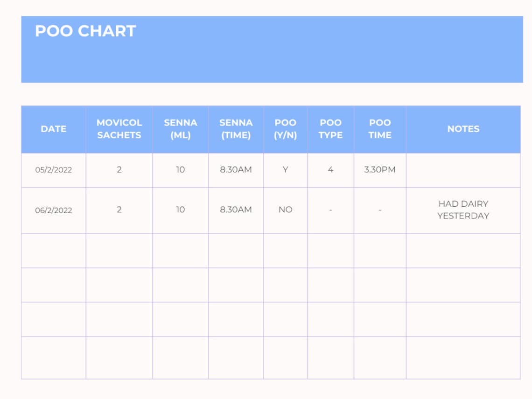Select the NOTES column header
532x399 pixels.
(463, 129)
